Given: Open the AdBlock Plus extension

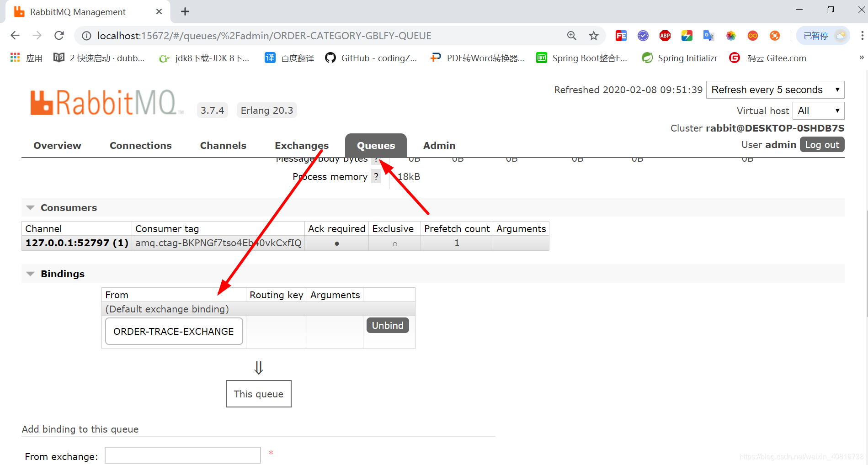Looking at the screenshot, I should (665, 36).
